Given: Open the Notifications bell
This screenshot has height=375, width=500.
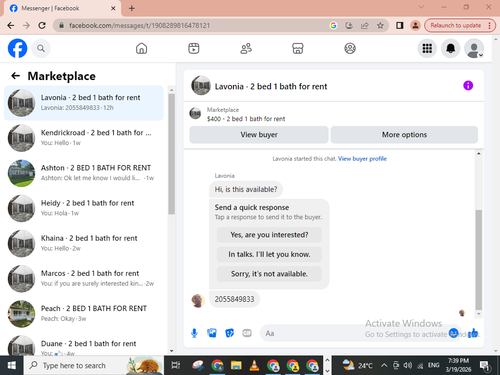Looking at the screenshot, I should [x=451, y=49].
